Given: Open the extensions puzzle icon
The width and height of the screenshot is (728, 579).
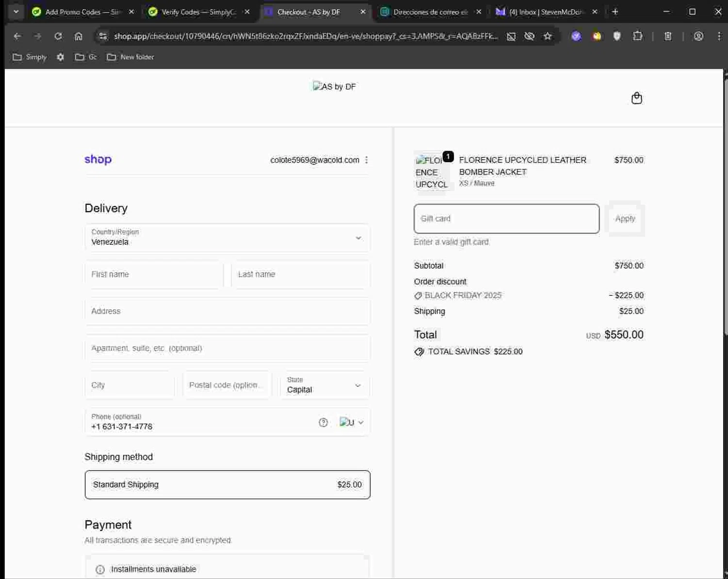Looking at the screenshot, I should 638,36.
